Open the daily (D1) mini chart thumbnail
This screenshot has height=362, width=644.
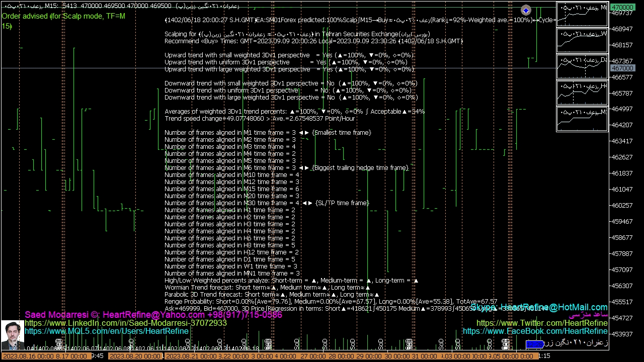(582, 67)
